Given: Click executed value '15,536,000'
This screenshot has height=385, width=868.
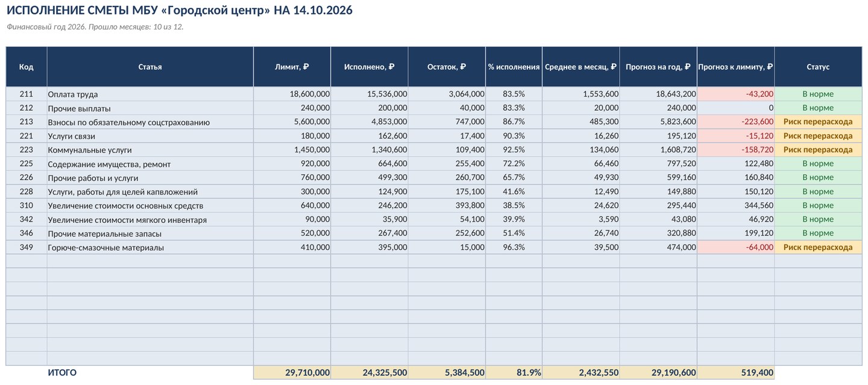Looking at the screenshot, I should point(370,94).
